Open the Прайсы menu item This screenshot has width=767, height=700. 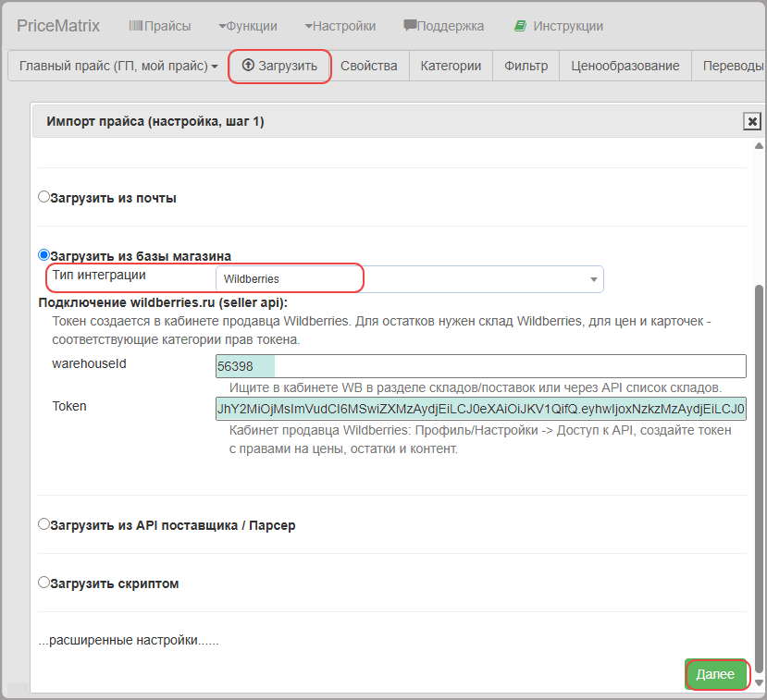pos(160,26)
